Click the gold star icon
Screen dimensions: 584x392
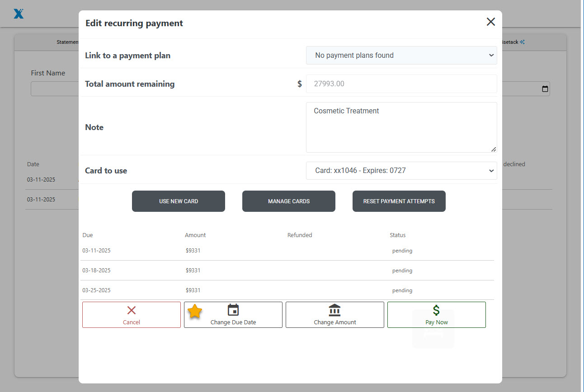pos(195,311)
